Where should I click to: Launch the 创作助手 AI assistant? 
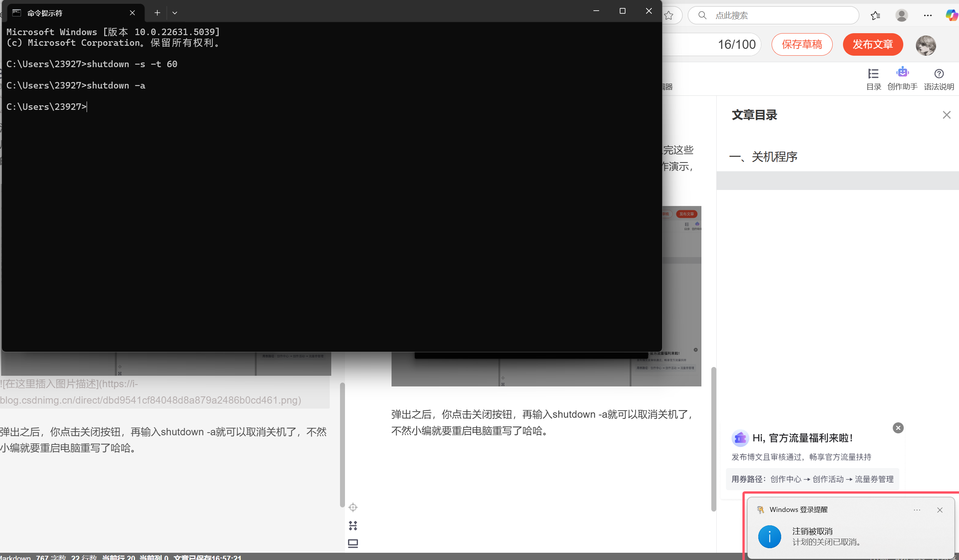tap(902, 78)
